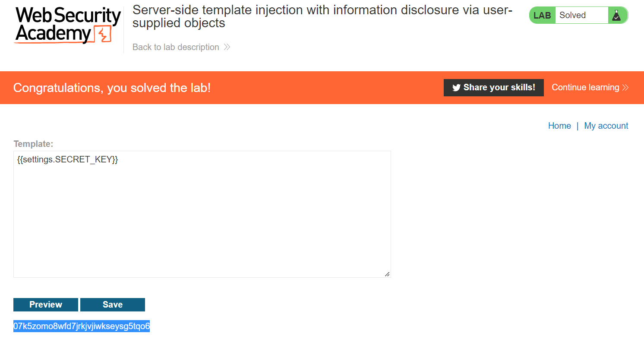Open the My account page

(x=606, y=126)
